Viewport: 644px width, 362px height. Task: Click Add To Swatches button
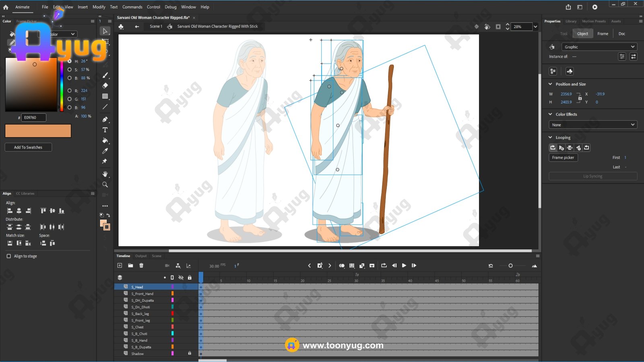[x=28, y=147]
